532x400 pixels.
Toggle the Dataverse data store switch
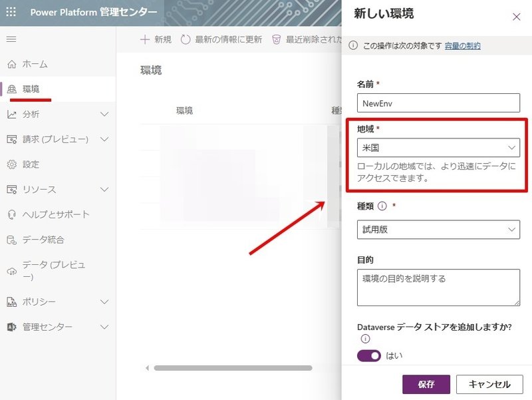[369, 355]
